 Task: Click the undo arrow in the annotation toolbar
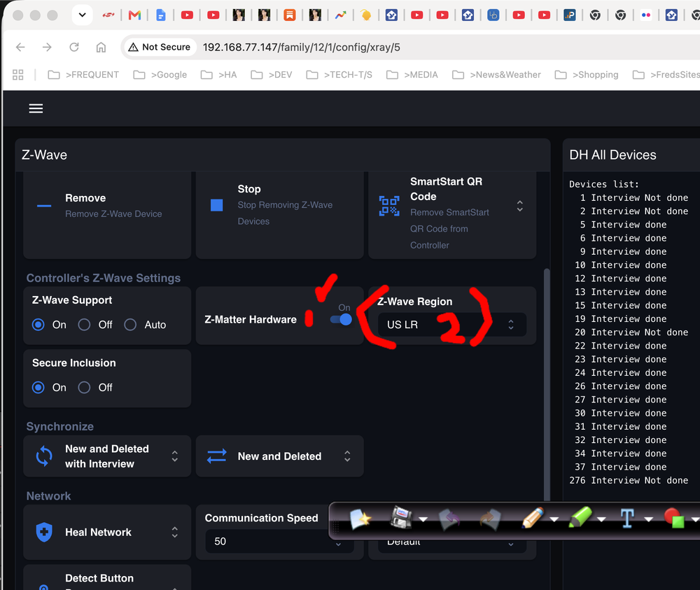449,519
